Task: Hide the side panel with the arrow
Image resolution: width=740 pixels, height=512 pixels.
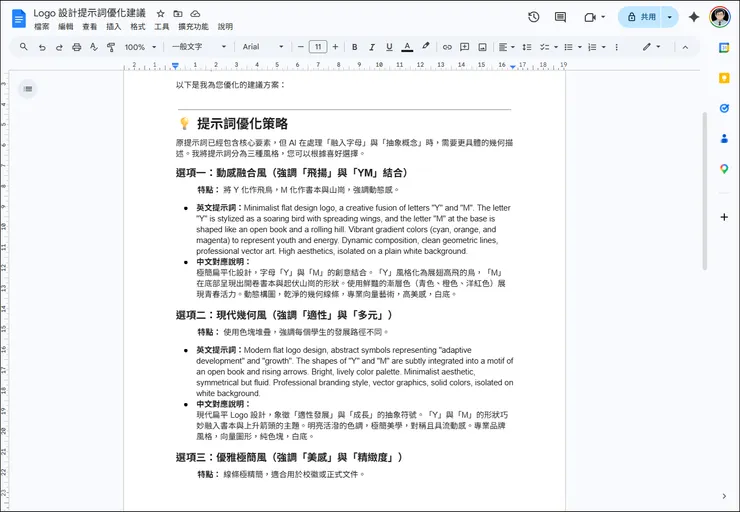Action: point(724,496)
